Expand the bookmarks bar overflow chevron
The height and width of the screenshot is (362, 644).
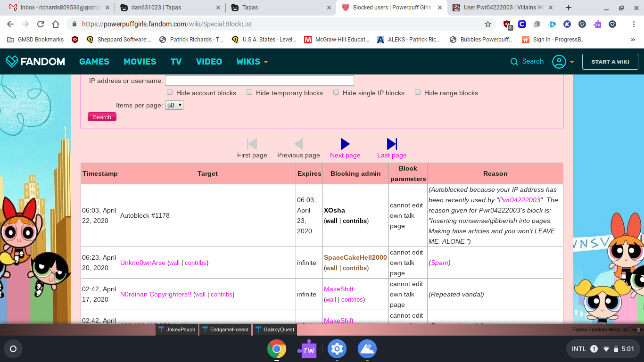tap(633, 40)
